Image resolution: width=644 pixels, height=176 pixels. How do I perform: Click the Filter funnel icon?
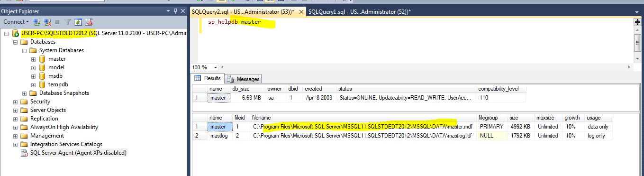68,22
